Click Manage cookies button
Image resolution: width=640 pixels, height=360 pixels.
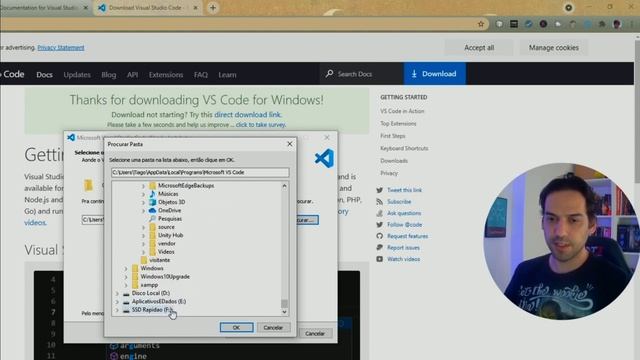point(554,48)
